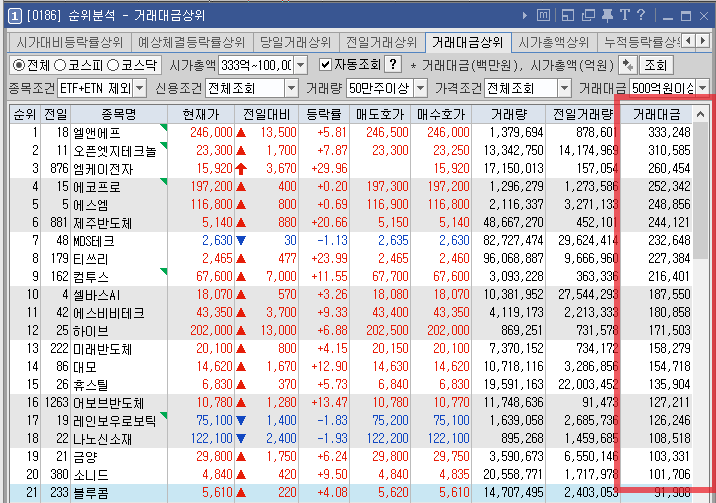
Task: Select stock 제주반도체 row
Action: (351, 223)
